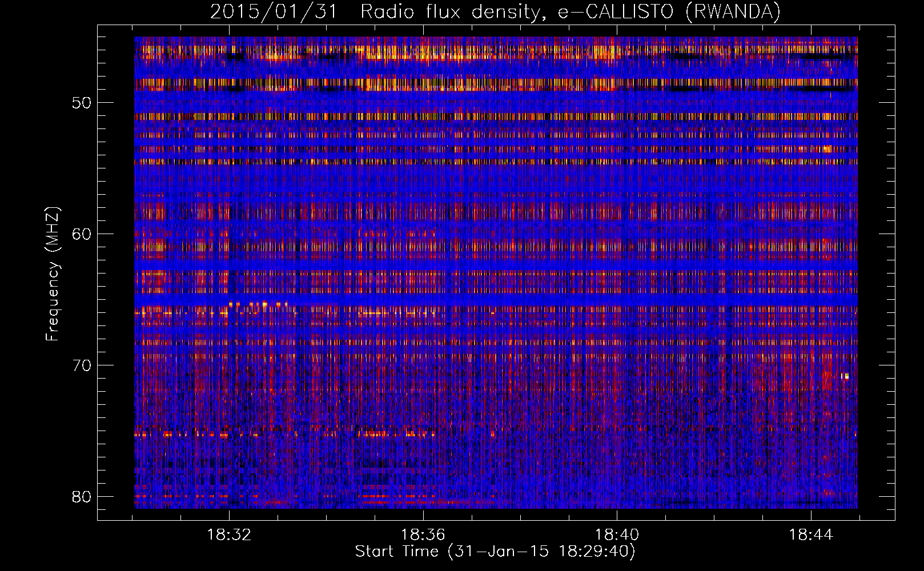Click the 'Start Time (31-Jan-15 18:29:40)' label
Screen dimensions: 924x571
(495, 552)
